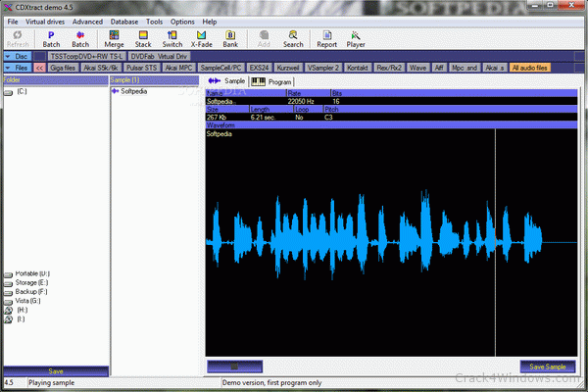
Task: Toggle the Rex/Rx2 filter
Action: (x=389, y=68)
